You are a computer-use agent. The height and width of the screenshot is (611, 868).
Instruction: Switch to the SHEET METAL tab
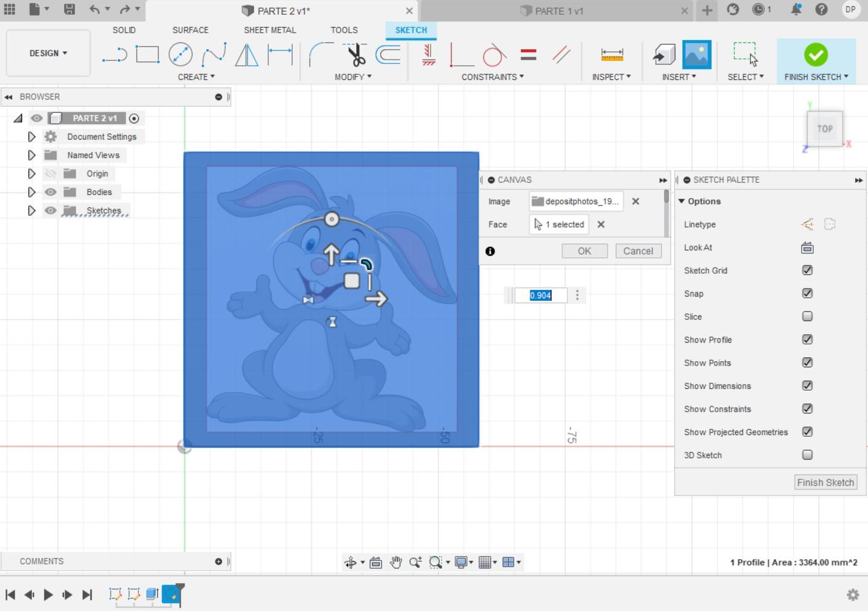[270, 30]
